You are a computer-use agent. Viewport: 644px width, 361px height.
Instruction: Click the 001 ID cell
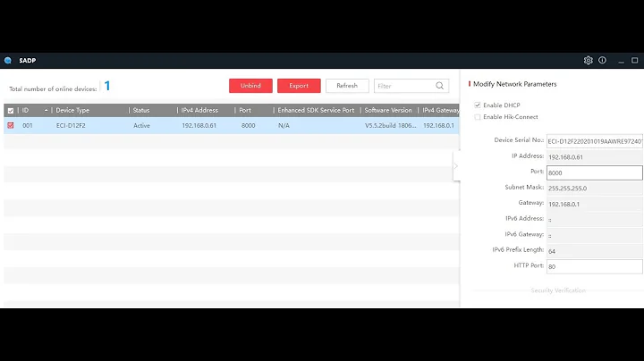pyautogui.click(x=28, y=125)
